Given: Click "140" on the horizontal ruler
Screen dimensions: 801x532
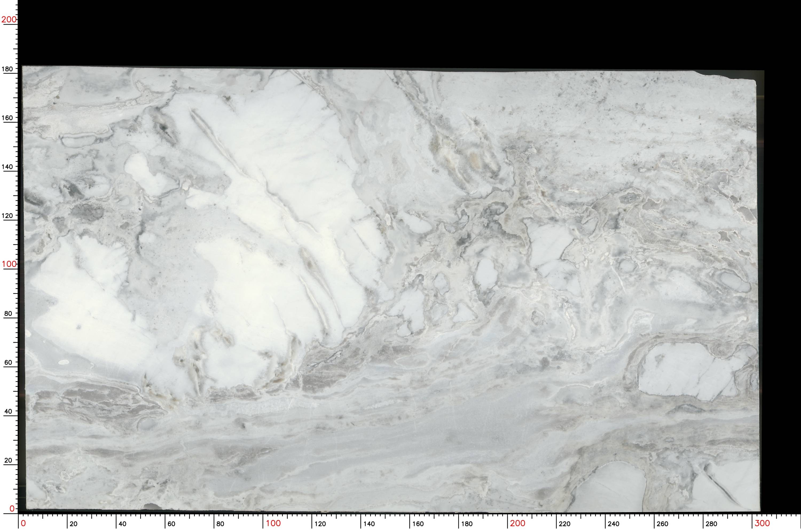Looking at the screenshot, I should (x=369, y=524).
